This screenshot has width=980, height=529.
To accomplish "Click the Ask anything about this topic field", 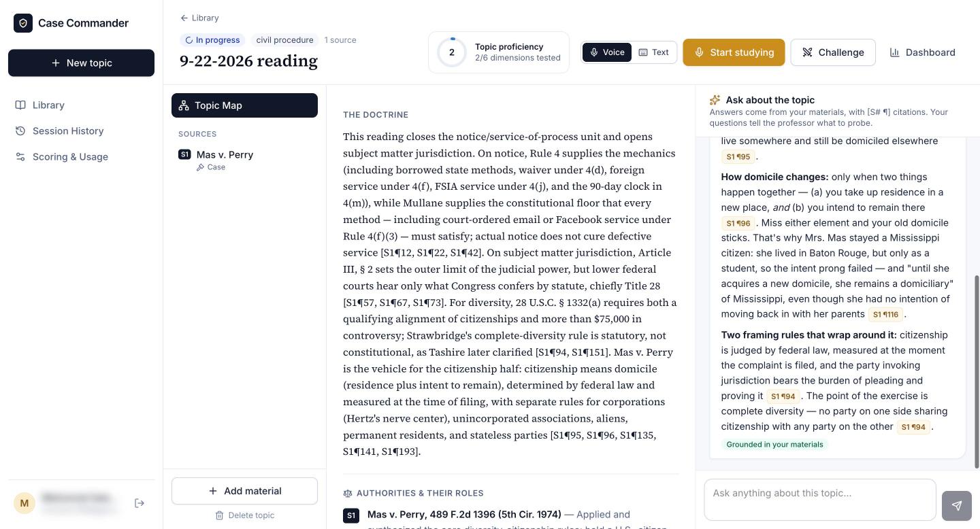I will pyautogui.click(x=820, y=500).
